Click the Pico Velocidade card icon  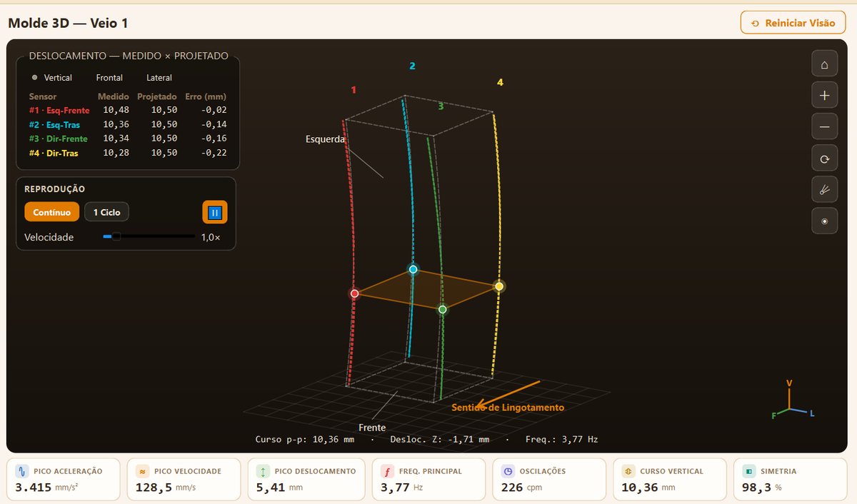[143, 471]
